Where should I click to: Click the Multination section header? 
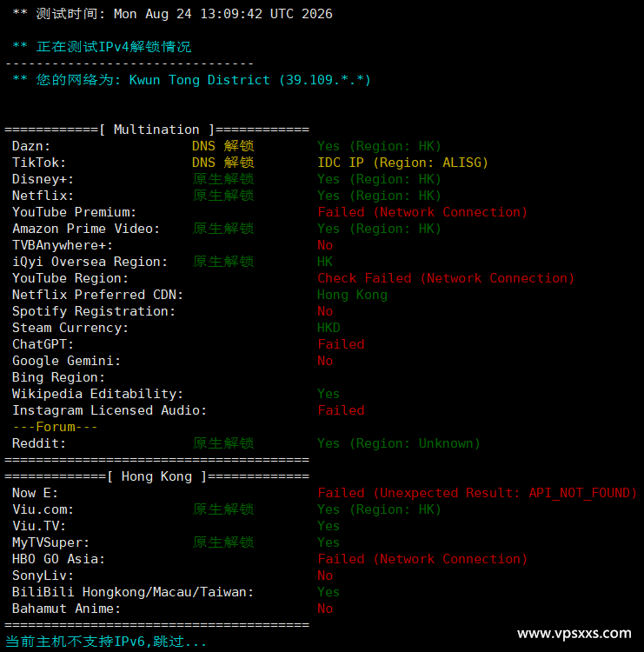point(156,130)
